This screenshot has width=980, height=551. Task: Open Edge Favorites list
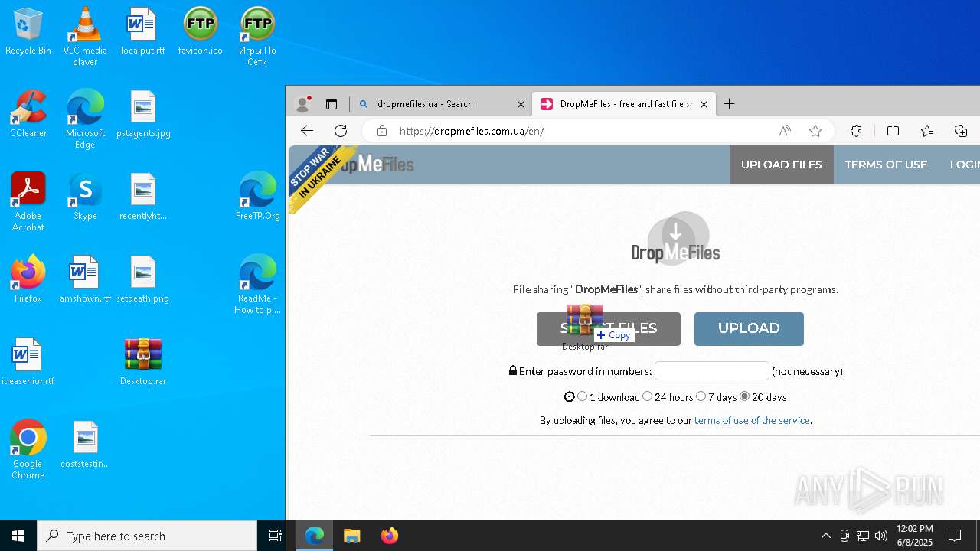point(927,131)
